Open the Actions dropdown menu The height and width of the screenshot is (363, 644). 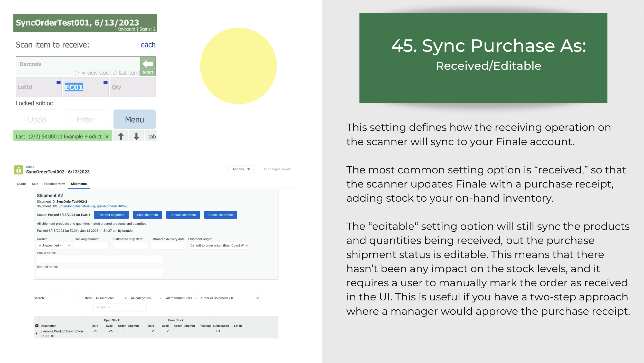(x=241, y=169)
